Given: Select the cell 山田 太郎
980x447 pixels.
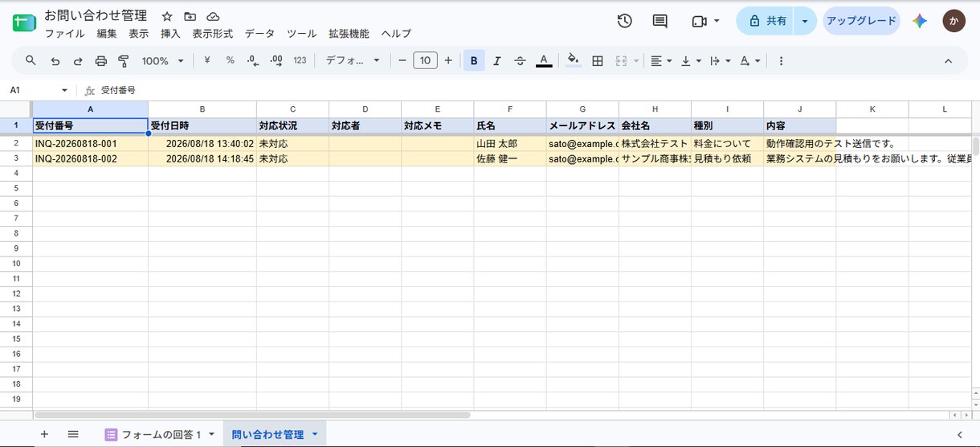Looking at the screenshot, I should (x=510, y=143).
